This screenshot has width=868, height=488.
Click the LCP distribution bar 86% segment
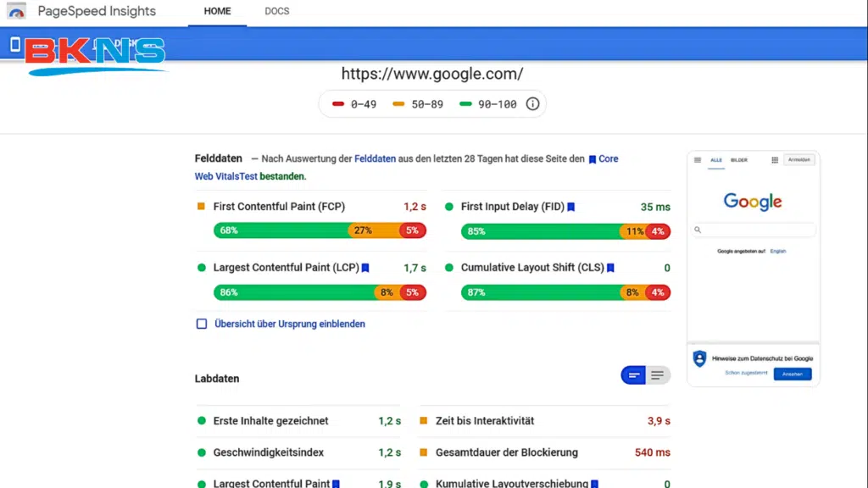tap(294, 292)
